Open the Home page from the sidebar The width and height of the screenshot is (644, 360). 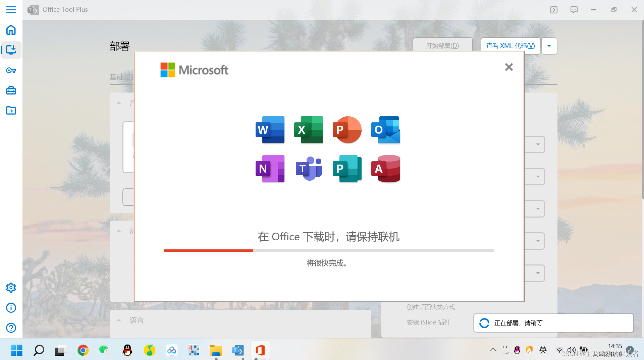(x=11, y=30)
